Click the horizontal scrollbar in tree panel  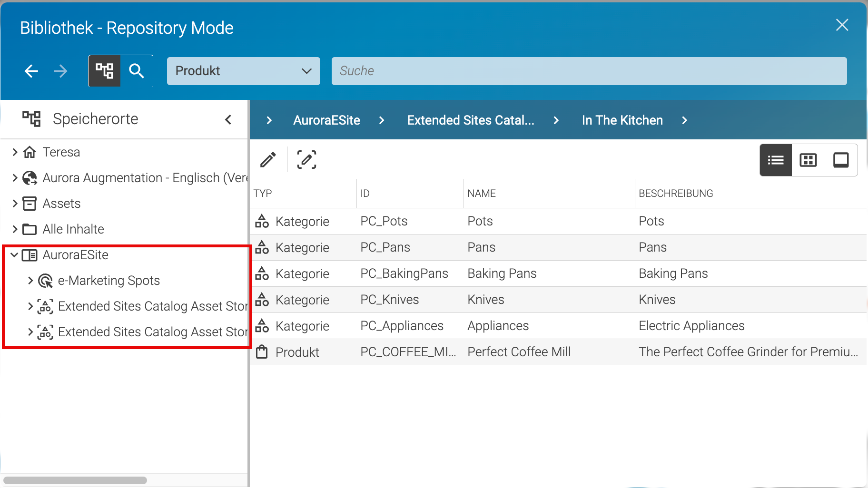click(75, 480)
